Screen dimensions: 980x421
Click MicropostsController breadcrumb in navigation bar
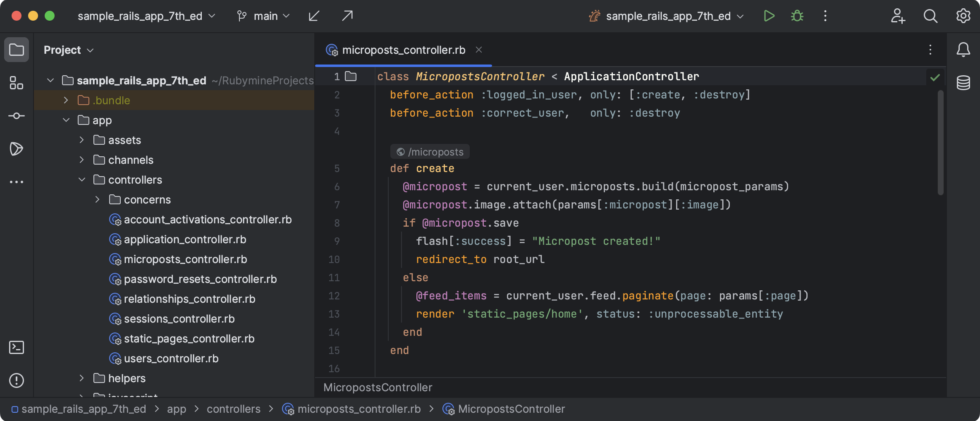[x=504, y=409]
